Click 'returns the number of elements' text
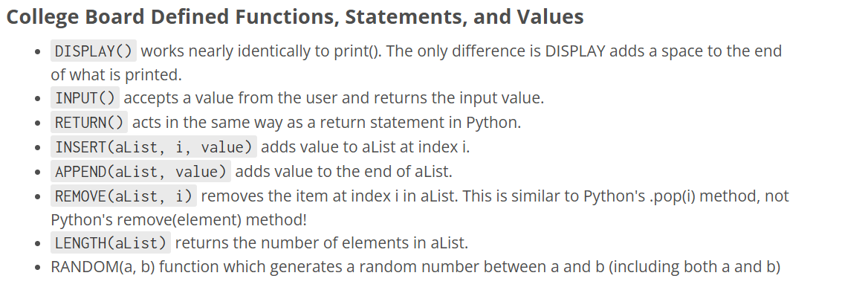This screenshot has width=868, height=293. 292,242
